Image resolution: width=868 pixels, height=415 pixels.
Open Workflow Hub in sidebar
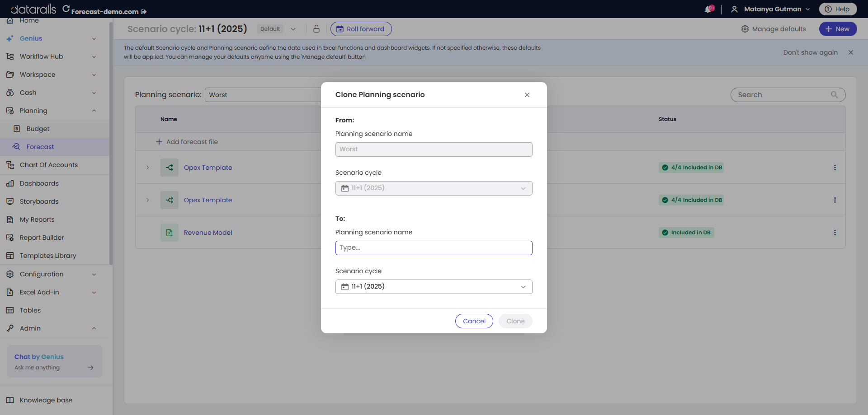pos(41,56)
